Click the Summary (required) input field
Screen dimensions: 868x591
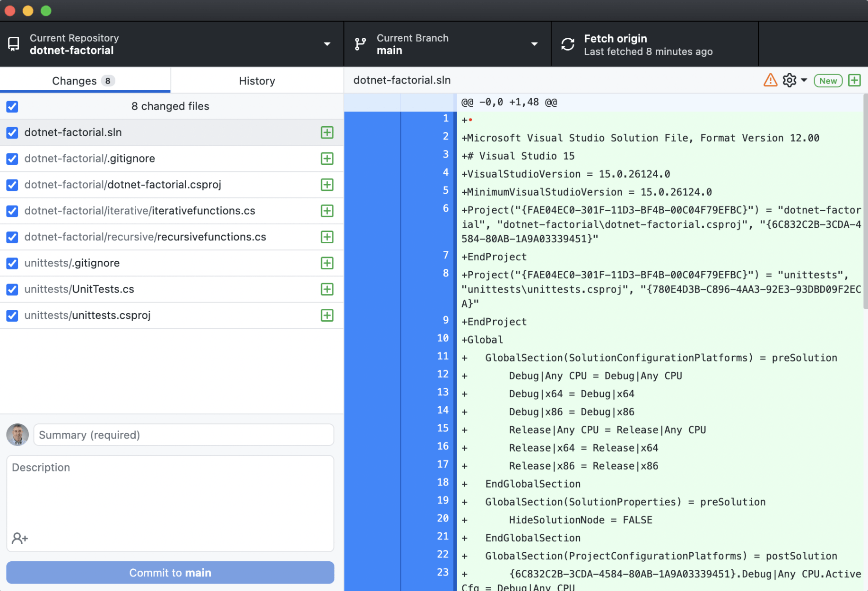pyautogui.click(x=183, y=435)
